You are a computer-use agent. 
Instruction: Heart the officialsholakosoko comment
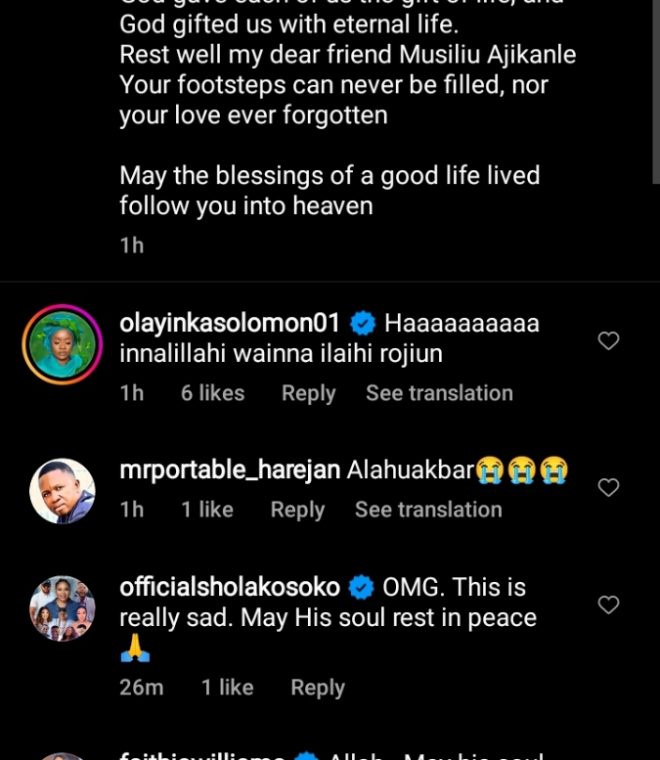608,605
